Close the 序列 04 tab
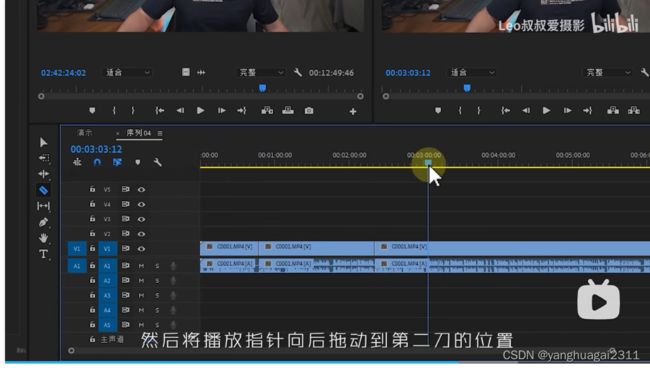 [x=118, y=133]
